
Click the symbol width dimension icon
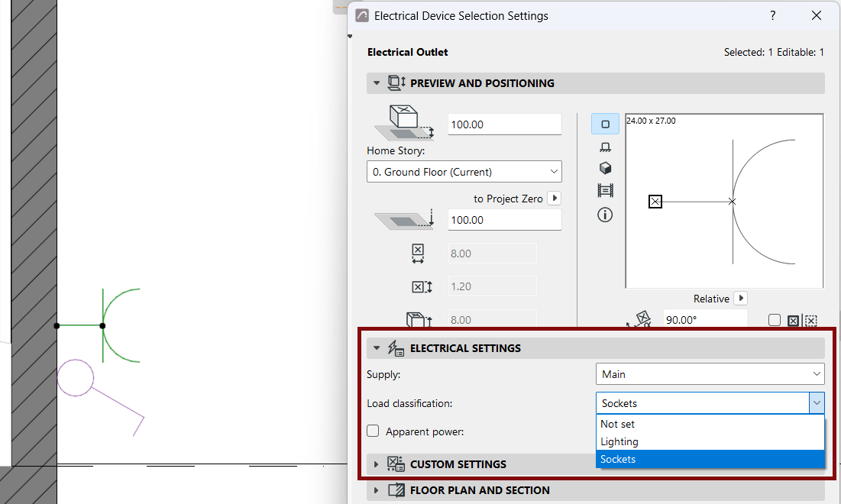(x=418, y=254)
